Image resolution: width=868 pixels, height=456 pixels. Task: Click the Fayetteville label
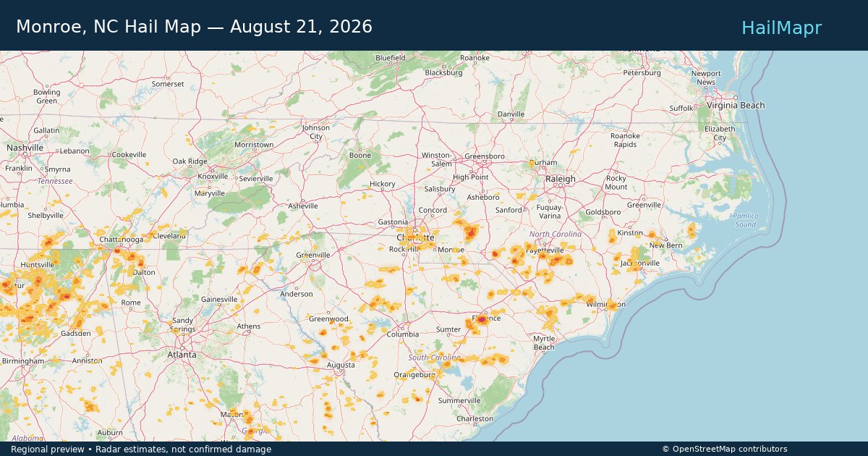pyautogui.click(x=544, y=250)
